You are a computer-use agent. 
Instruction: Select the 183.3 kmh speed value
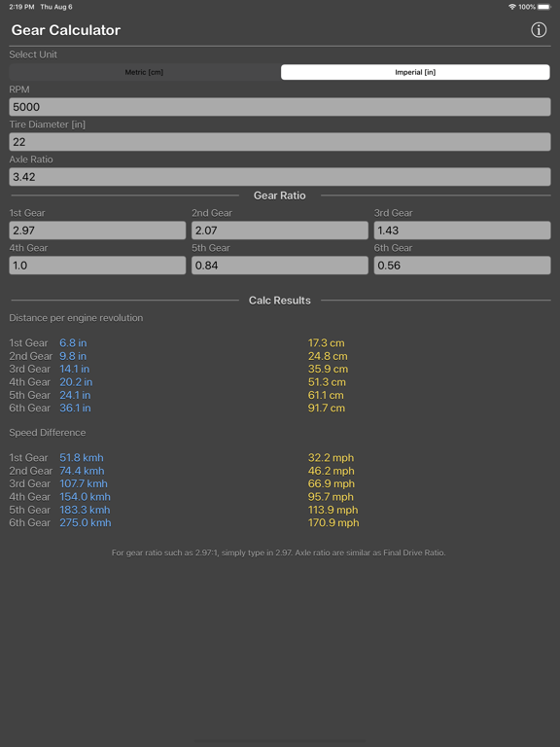(85, 510)
